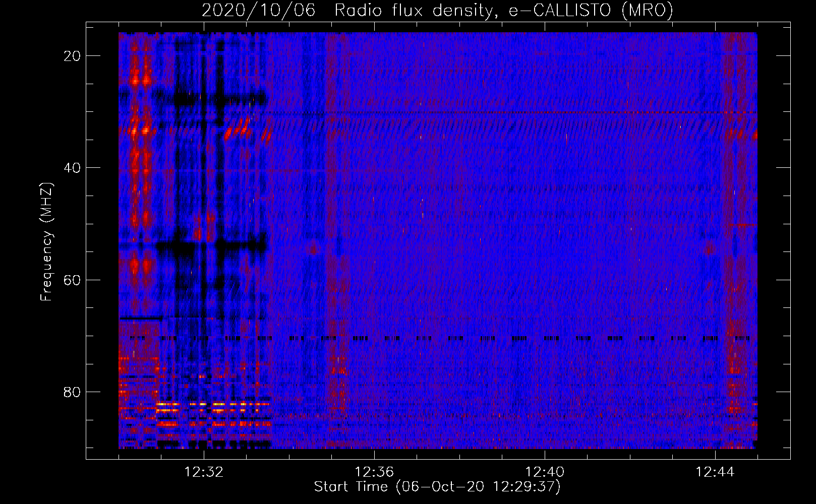Click the '12:44' time tick label

715,472
